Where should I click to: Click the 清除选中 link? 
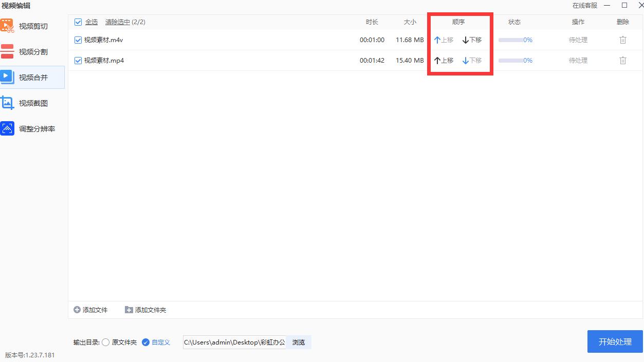tap(118, 22)
